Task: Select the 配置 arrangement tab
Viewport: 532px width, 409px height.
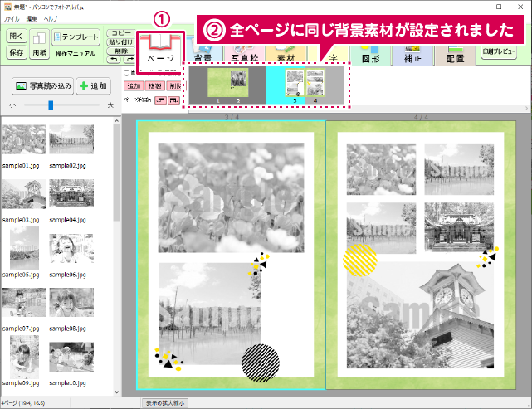Action: point(455,56)
